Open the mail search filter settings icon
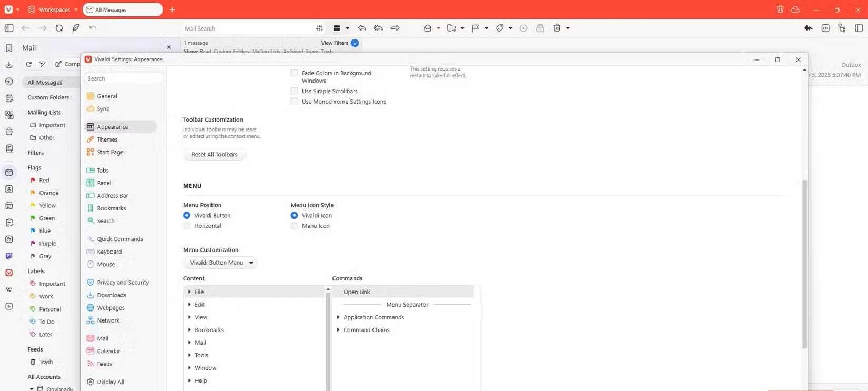The width and height of the screenshot is (868, 391). click(x=319, y=28)
